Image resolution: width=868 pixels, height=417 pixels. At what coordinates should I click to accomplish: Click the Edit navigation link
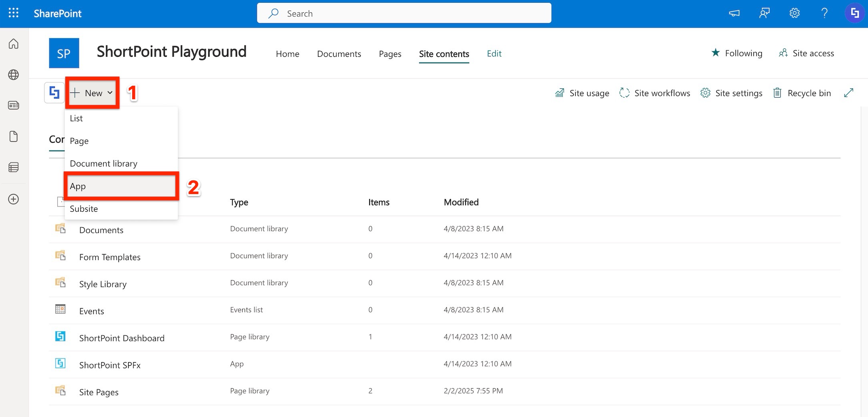click(494, 54)
